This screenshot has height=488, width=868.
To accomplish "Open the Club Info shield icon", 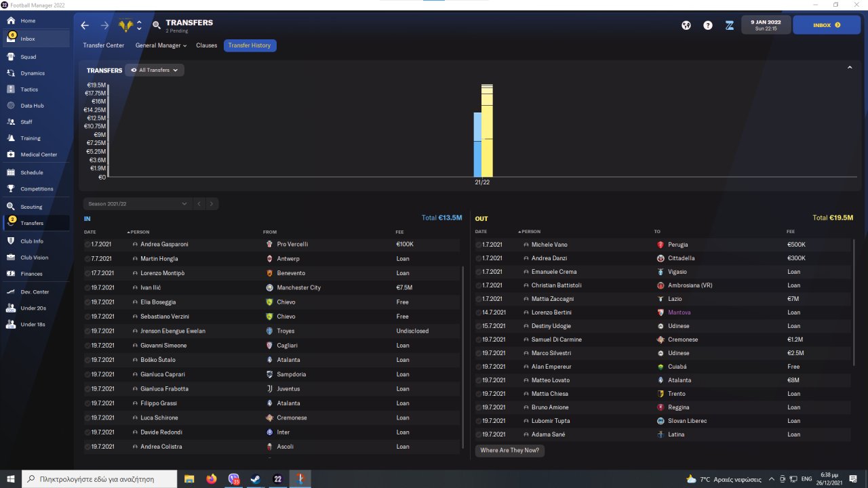I will (11, 241).
